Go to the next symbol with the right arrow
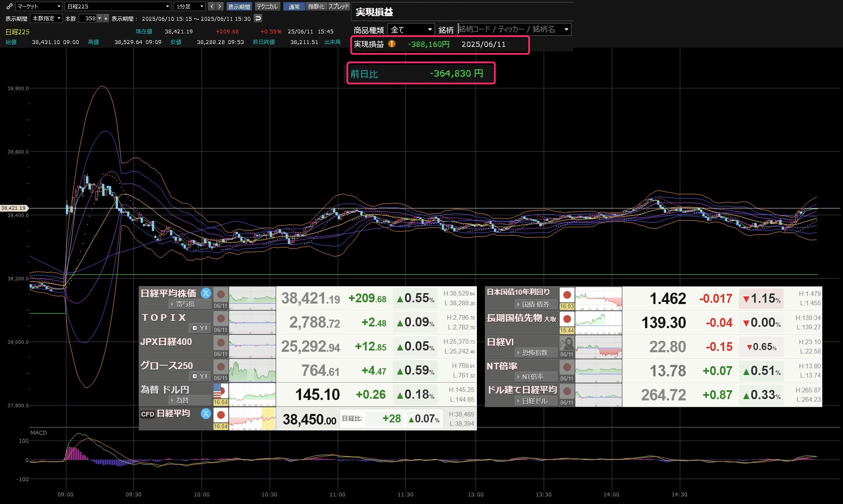 (x=220, y=6)
